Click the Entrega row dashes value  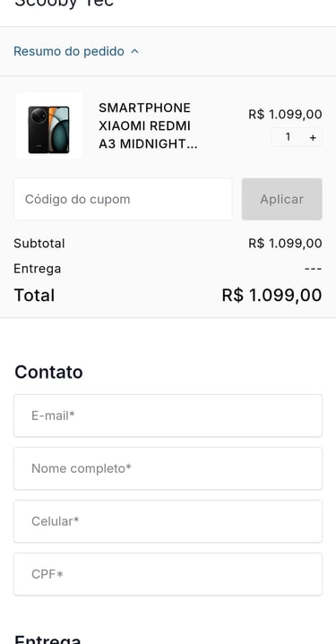point(313,269)
